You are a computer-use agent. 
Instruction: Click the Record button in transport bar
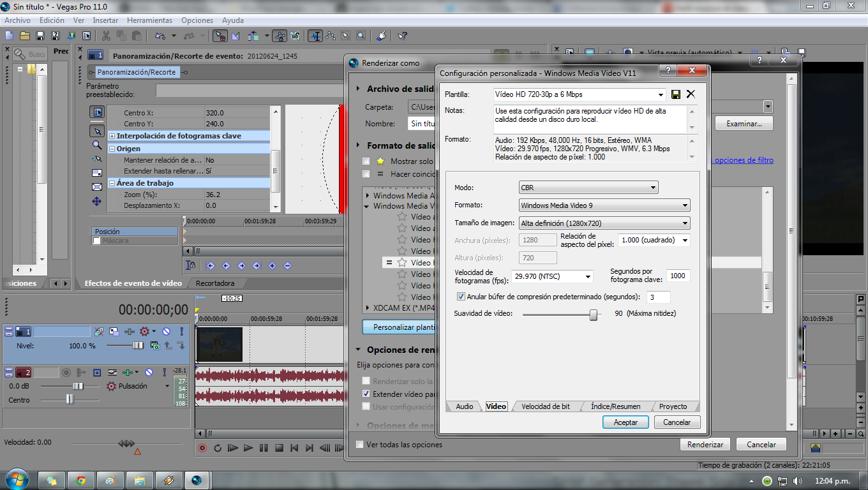pyautogui.click(x=202, y=448)
